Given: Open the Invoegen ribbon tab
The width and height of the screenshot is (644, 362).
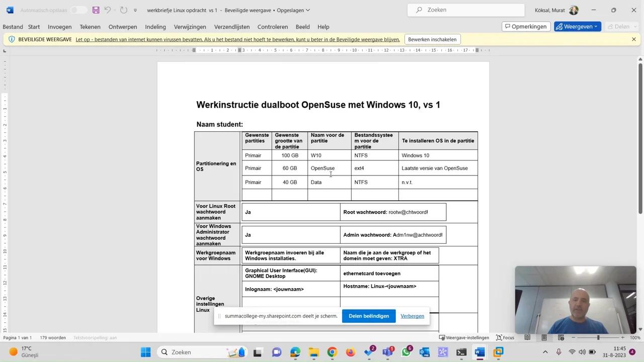Looking at the screenshot, I should point(59,27).
